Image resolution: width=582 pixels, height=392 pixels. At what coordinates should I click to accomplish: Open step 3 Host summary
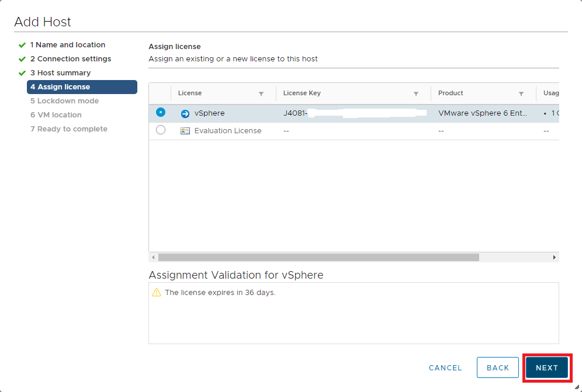(60, 73)
